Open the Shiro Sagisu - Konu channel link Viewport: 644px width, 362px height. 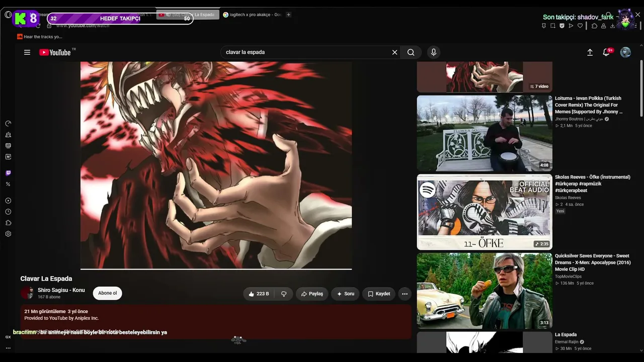pyautogui.click(x=61, y=290)
